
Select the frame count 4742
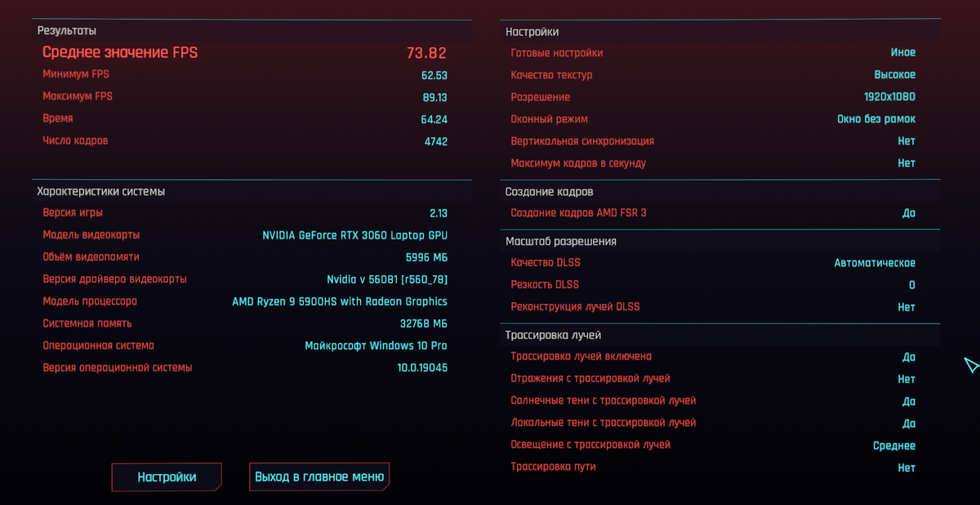point(435,141)
